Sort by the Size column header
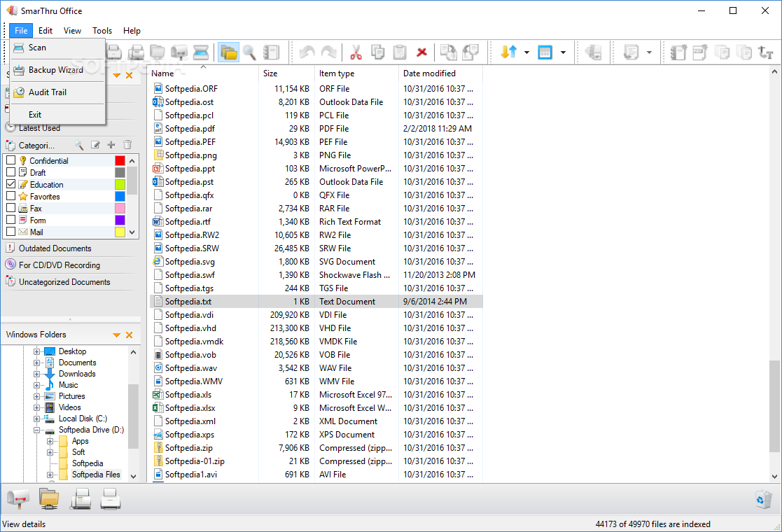 point(286,73)
